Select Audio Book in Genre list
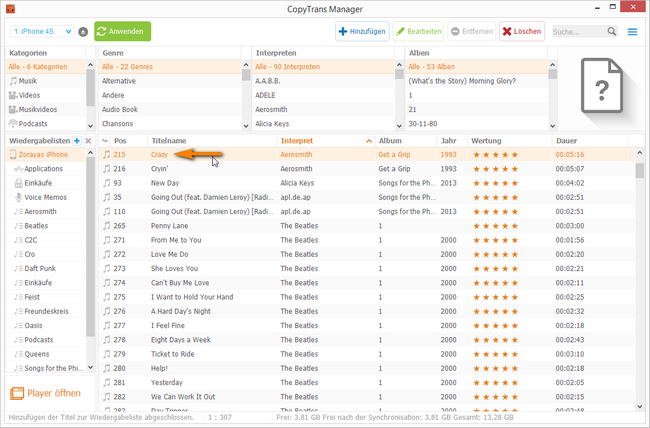 (x=125, y=109)
